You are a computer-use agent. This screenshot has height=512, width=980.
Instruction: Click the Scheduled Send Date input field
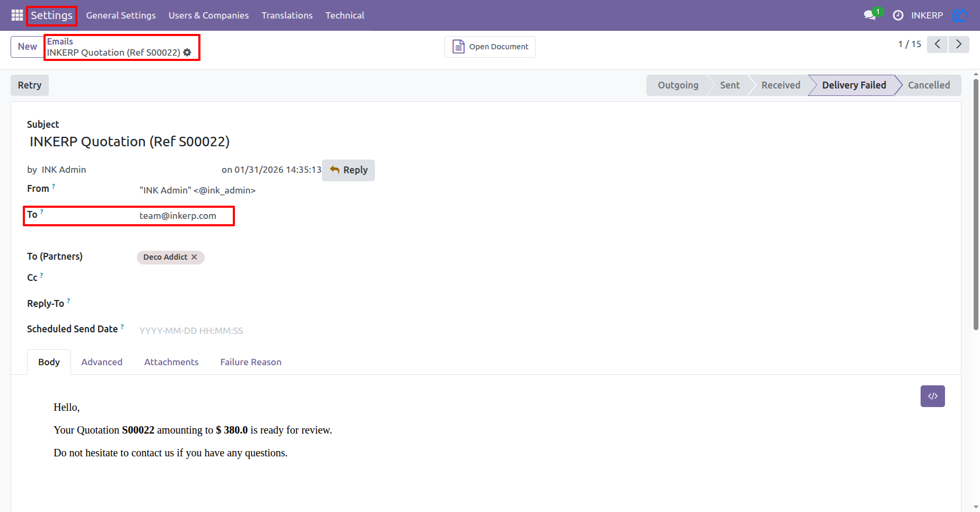point(265,331)
